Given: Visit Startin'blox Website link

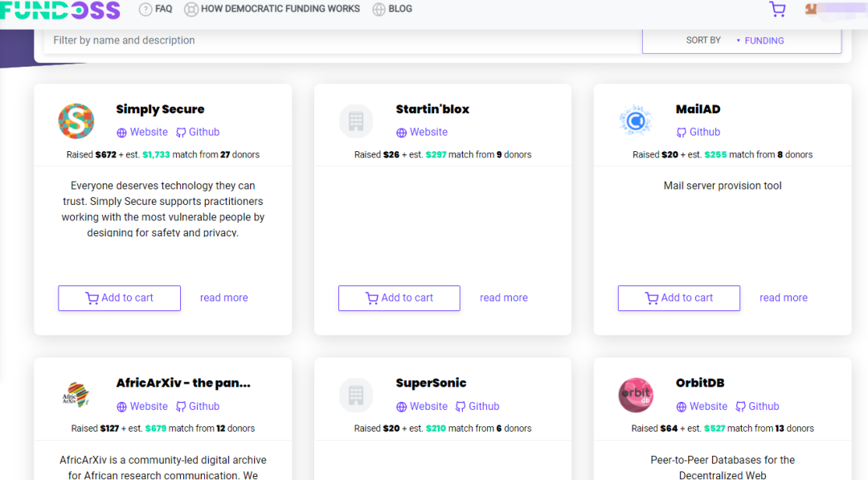Looking at the screenshot, I should coord(422,133).
